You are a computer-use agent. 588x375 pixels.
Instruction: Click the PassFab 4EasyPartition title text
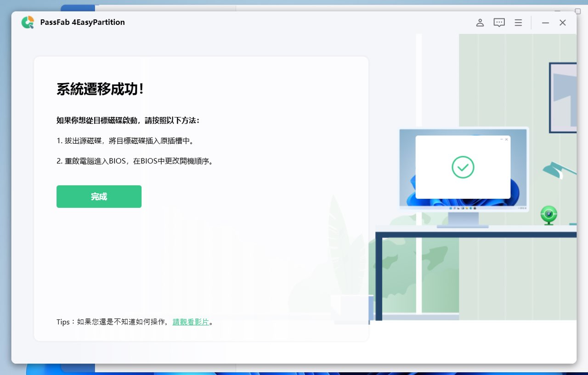tap(82, 22)
